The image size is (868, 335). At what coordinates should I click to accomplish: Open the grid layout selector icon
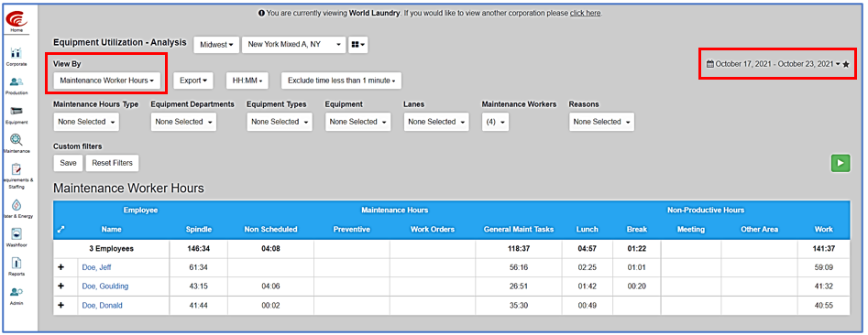point(357,45)
